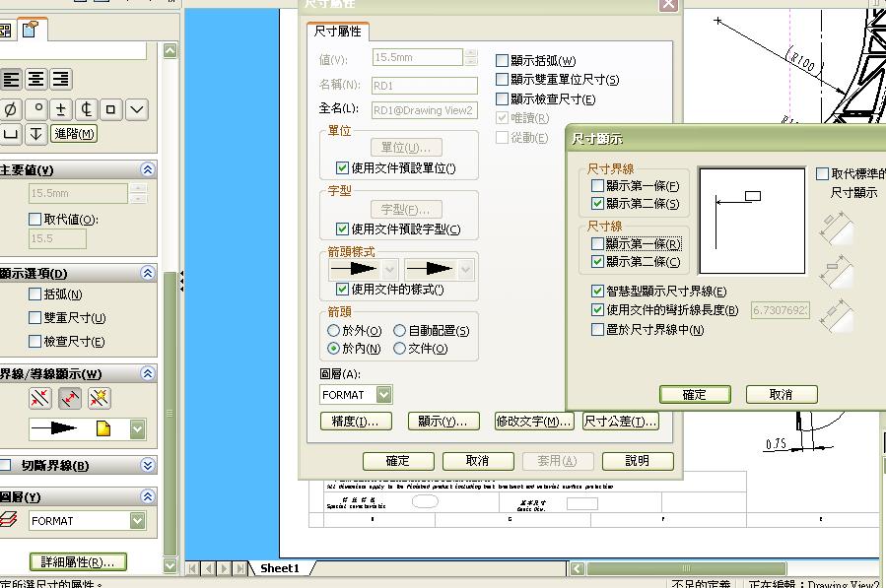
Task: Enable 檢查尺寸(E) in side panel
Action: (x=35, y=341)
